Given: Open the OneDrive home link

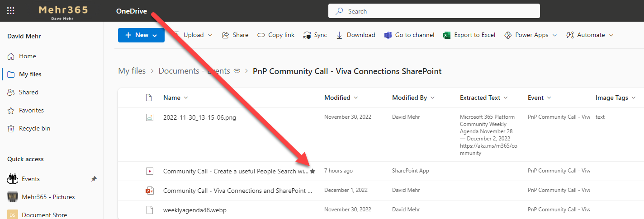Looking at the screenshot, I should (132, 11).
